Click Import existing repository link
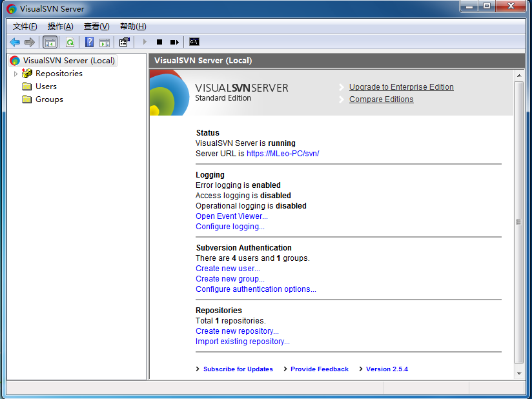The width and height of the screenshot is (532, 399). (243, 342)
